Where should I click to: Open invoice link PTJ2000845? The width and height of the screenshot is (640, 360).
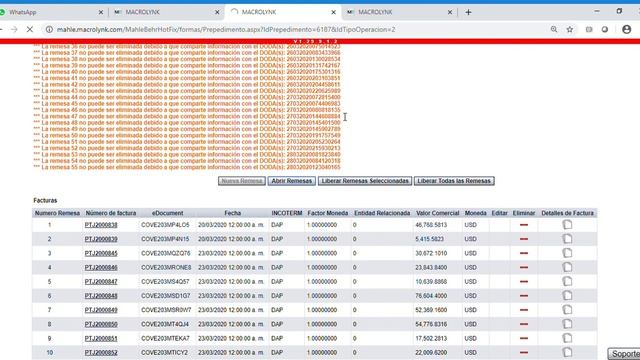coord(101,253)
